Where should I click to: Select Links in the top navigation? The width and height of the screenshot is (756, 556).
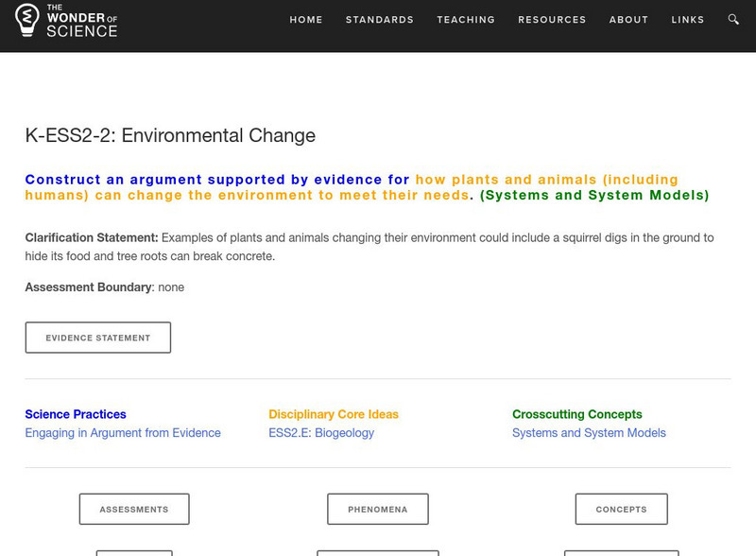688,20
